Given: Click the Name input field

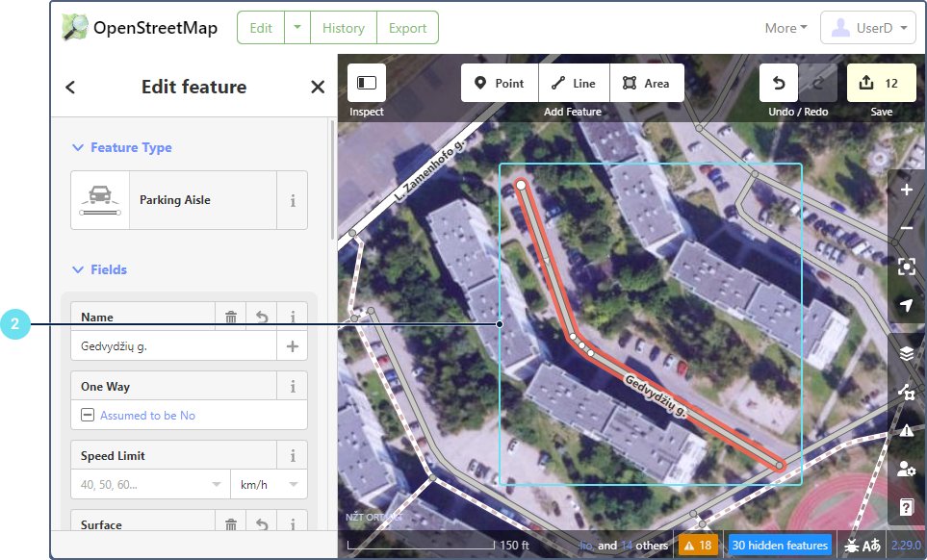Looking at the screenshot, I should point(173,346).
